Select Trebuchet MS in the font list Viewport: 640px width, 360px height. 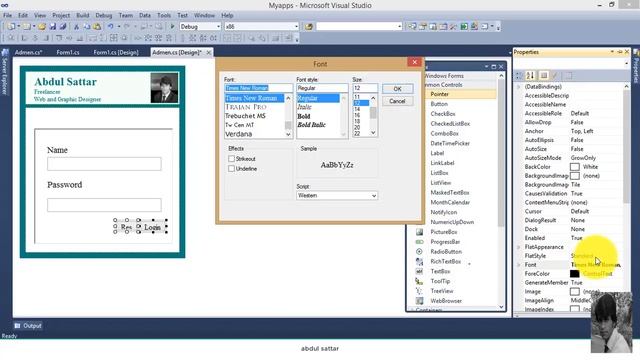pyautogui.click(x=245, y=116)
